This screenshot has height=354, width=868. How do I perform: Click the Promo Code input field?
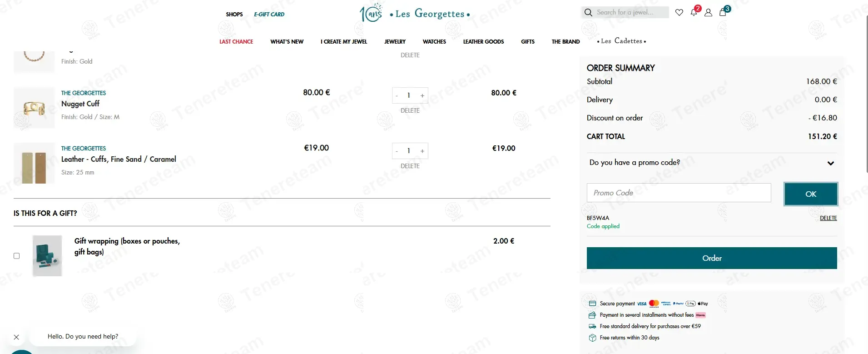679,193
